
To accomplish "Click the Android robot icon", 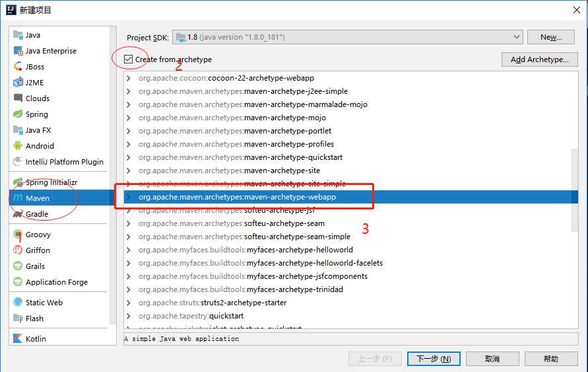I will click(18, 145).
